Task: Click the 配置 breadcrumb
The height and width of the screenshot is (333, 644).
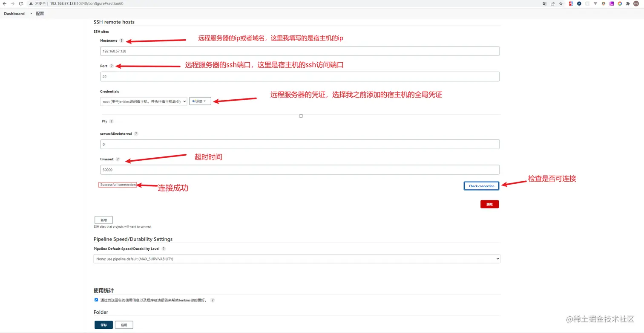Action: 40,14
